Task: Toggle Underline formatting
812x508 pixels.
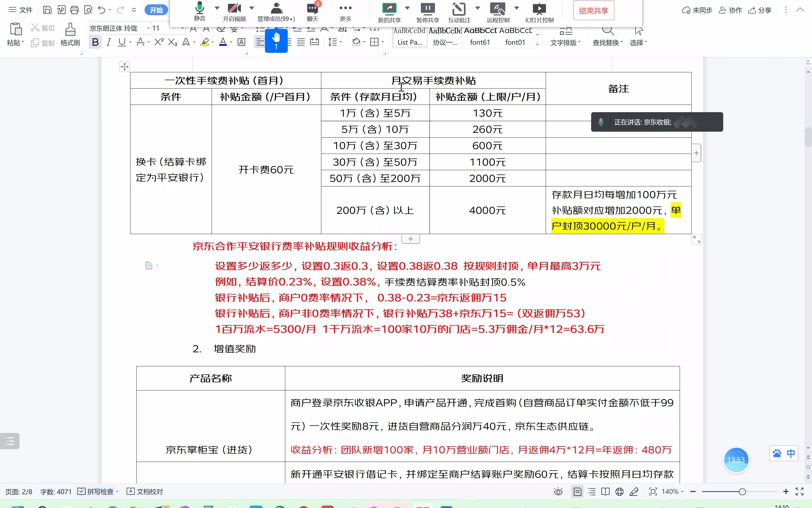Action: pyautogui.click(x=122, y=42)
